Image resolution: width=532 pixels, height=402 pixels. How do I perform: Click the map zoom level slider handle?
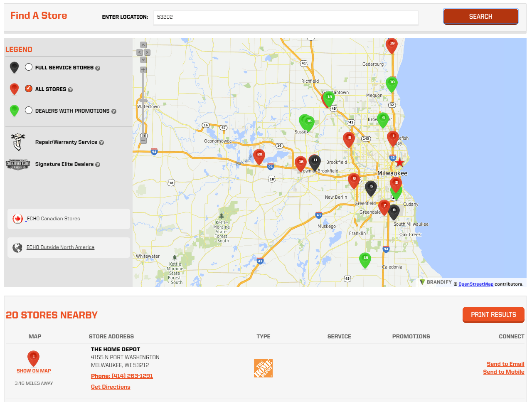pyautogui.click(x=143, y=101)
